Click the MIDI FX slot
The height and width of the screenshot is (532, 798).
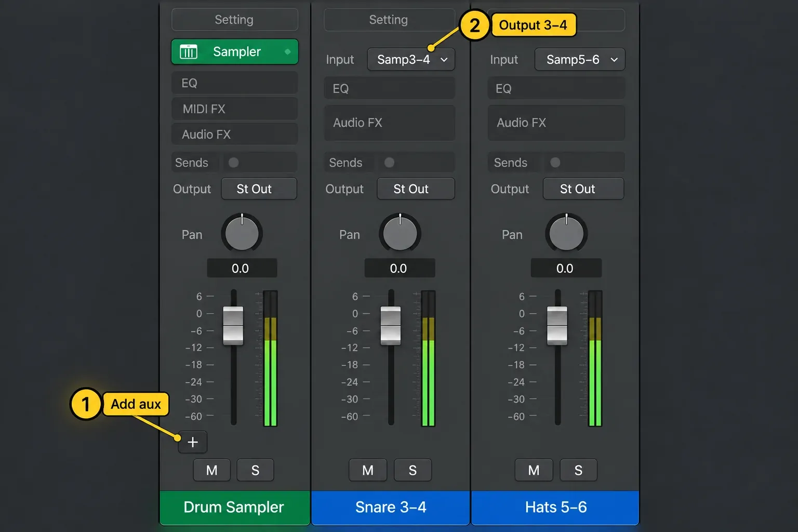(235, 109)
